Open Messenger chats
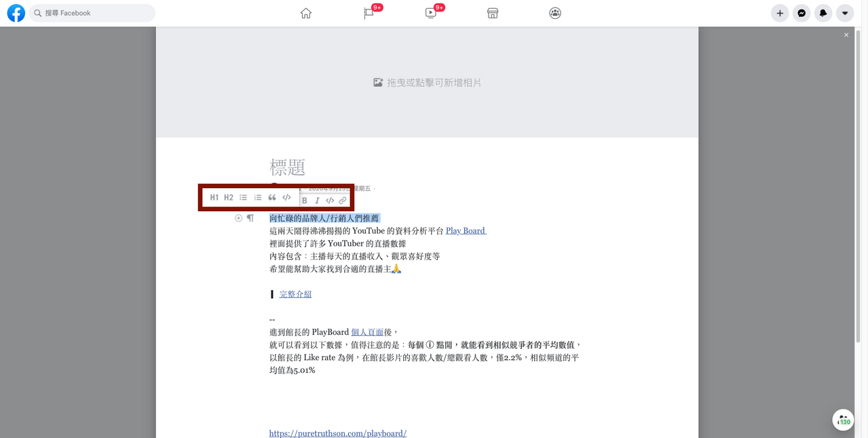Image resolution: width=868 pixels, height=438 pixels. (x=801, y=13)
